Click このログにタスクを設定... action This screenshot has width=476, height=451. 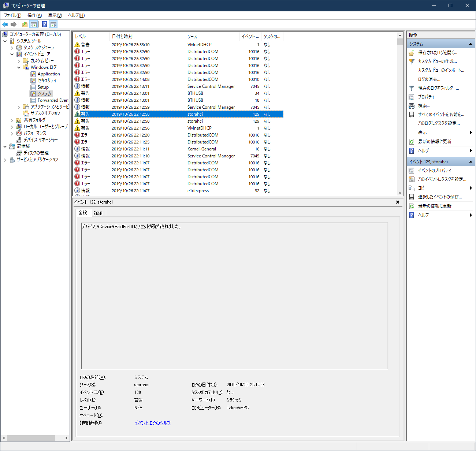pyautogui.click(x=439, y=123)
